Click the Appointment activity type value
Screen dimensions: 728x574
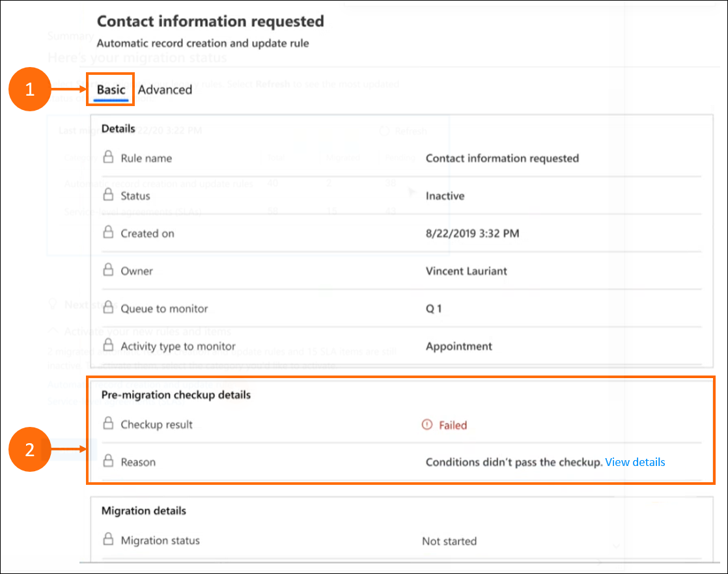[459, 347]
